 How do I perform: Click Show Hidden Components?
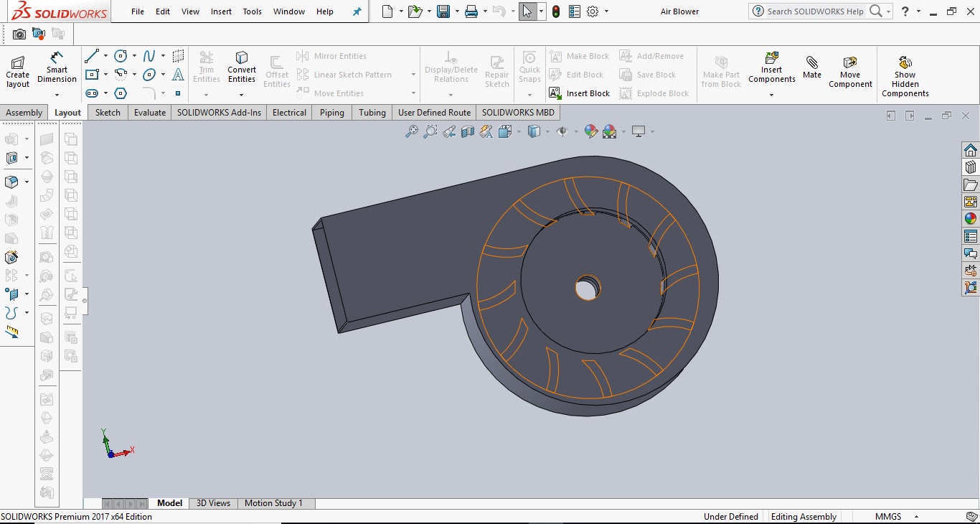pyautogui.click(x=905, y=75)
